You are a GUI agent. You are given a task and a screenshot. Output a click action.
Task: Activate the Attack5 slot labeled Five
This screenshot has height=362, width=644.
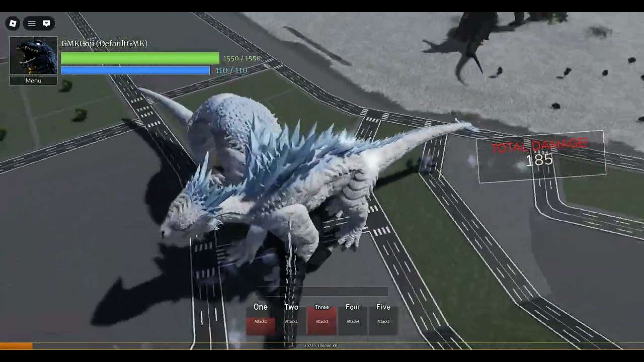[383, 321]
